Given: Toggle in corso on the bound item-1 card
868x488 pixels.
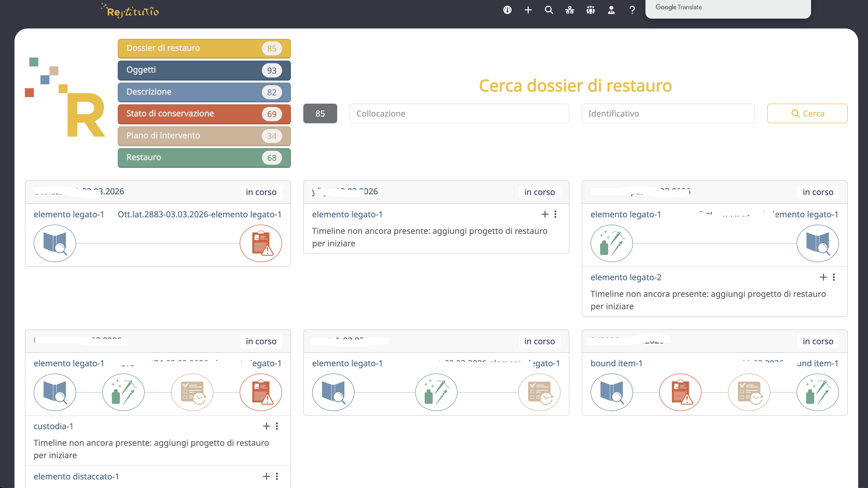Looking at the screenshot, I should click(x=818, y=341).
